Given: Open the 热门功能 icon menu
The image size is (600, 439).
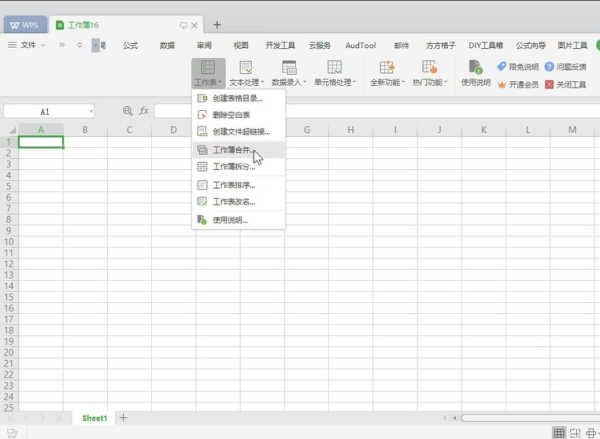Looking at the screenshot, I should point(429,68).
